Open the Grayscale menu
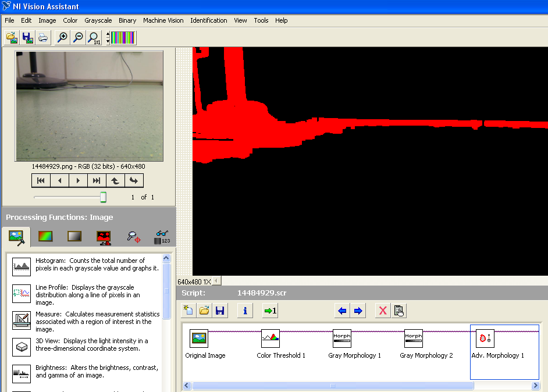The height and width of the screenshot is (392, 548). click(x=98, y=20)
